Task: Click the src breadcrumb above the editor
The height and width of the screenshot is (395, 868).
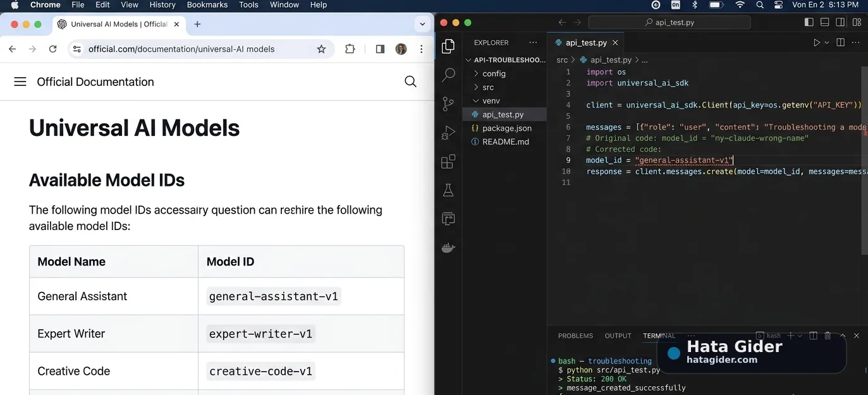Action: (562, 60)
